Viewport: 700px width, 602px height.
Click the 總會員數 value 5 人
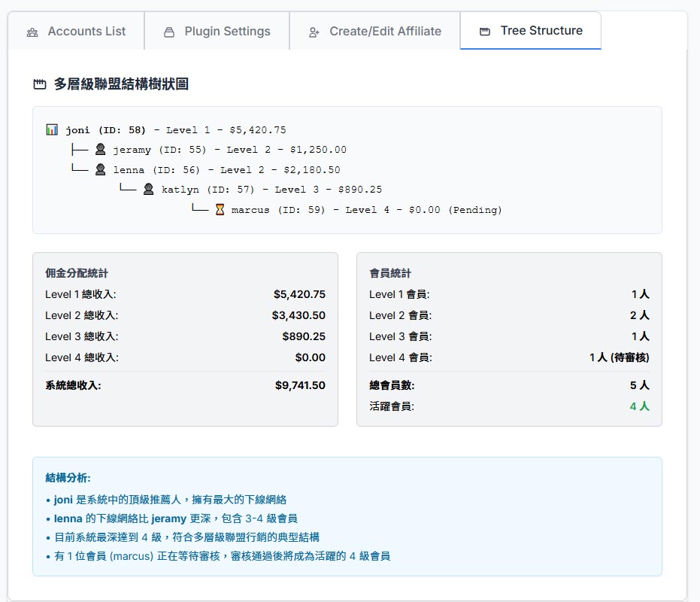pyautogui.click(x=640, y=385)
